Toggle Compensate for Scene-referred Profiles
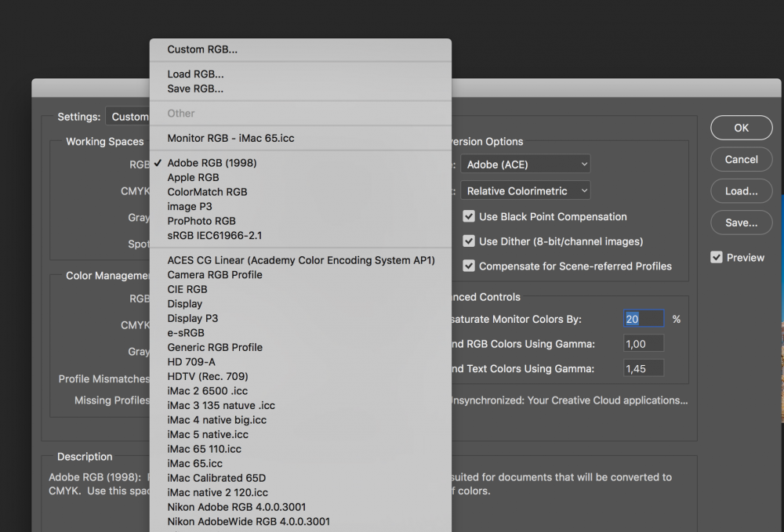Viewport: 784px width, 532px height. point(469,266)
